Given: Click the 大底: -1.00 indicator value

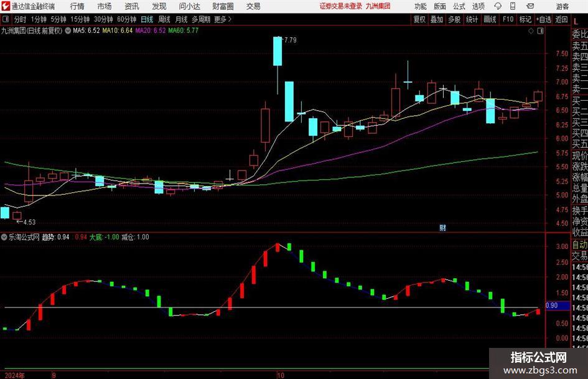Looking at the screenshot, I should pyautogui.click(x=105, y=237).
